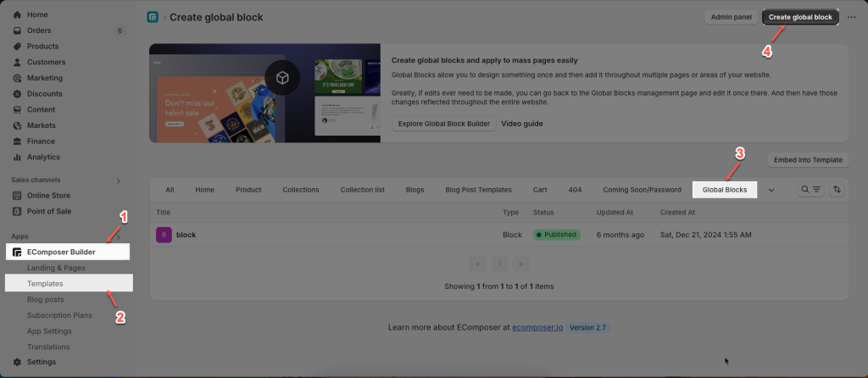Switch to the Blog Post Templates tab
The width and height of the screenshot is (868, 378).
coord(478,190)
